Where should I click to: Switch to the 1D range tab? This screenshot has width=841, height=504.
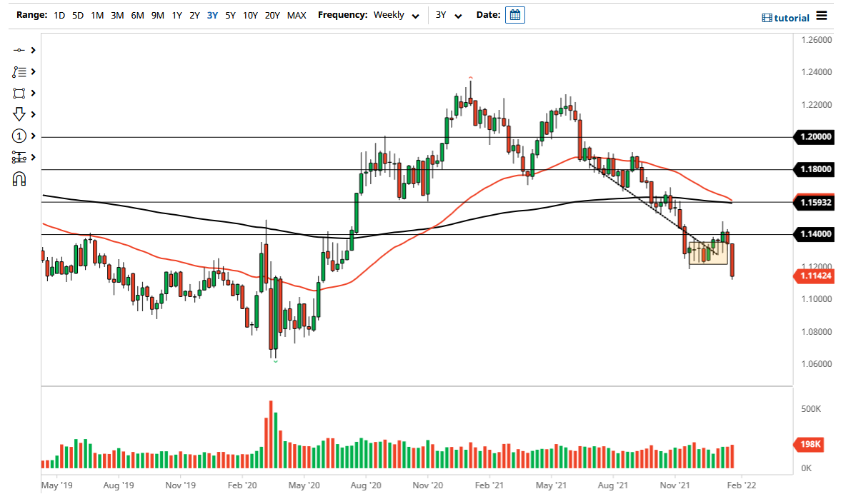coord(59,15)
